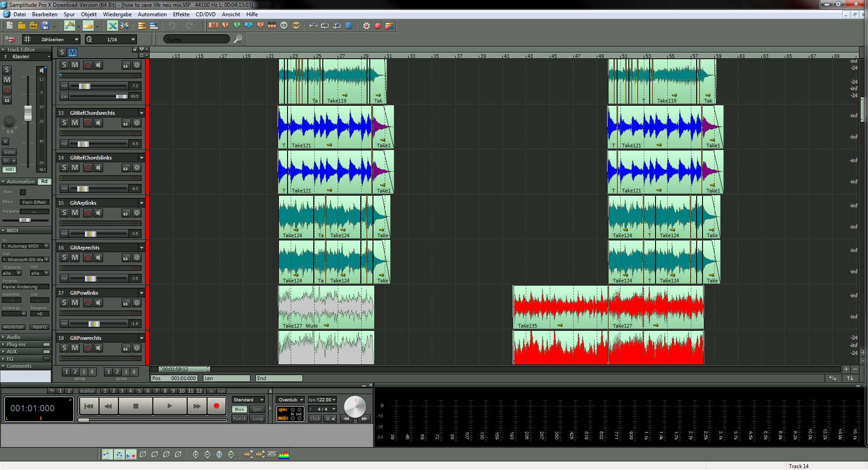Click the lock icon on GitArplinks track
Screen dimensions: 868x470
(x=126, y=213)
